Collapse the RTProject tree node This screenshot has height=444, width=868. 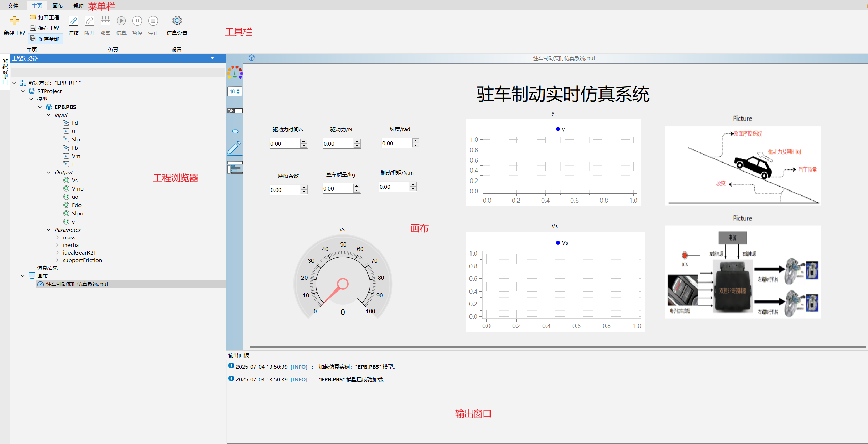click(x=23, y=91)
